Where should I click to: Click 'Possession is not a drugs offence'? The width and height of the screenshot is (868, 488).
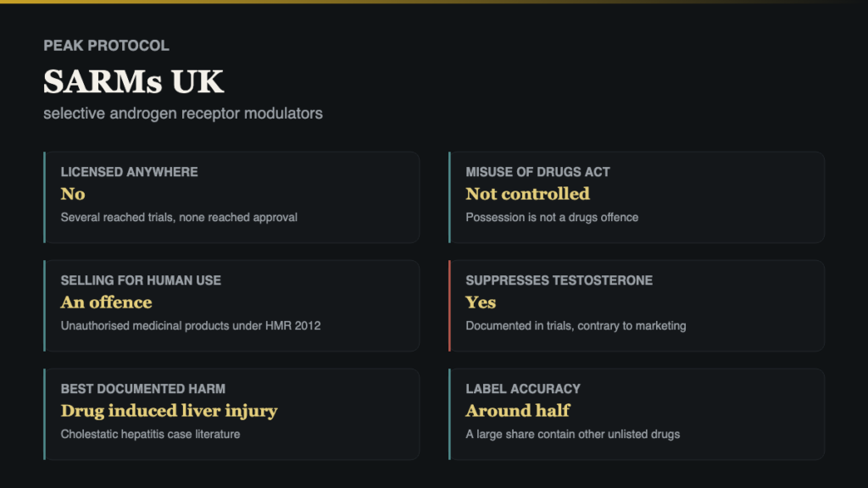552,218
